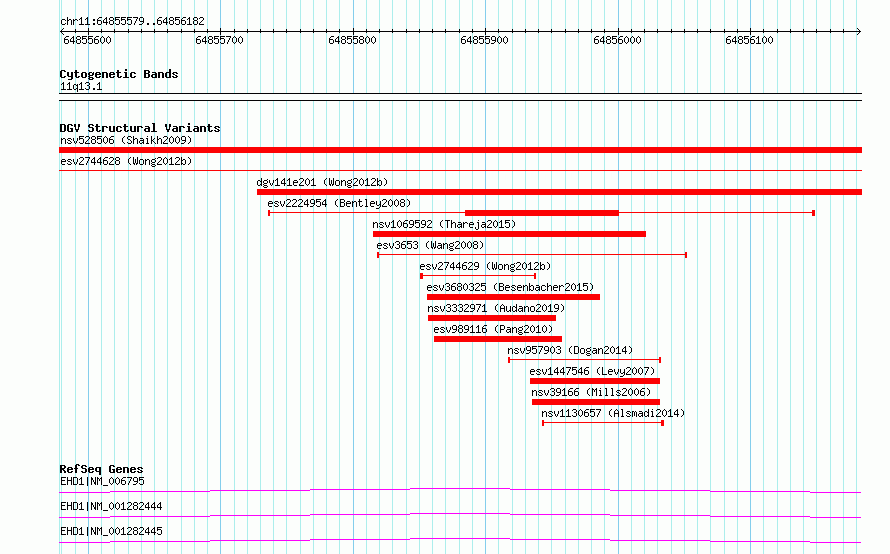Select the red bar for nsv1069592
Image resolution: width=890 pixels, height=554 pixels.
(509, 234)
